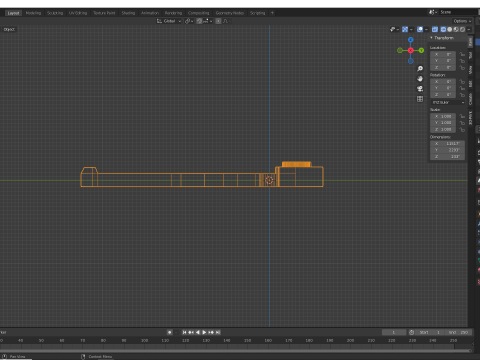Toggle the camera view icon
480x360 pixels.
pos(420,89)
